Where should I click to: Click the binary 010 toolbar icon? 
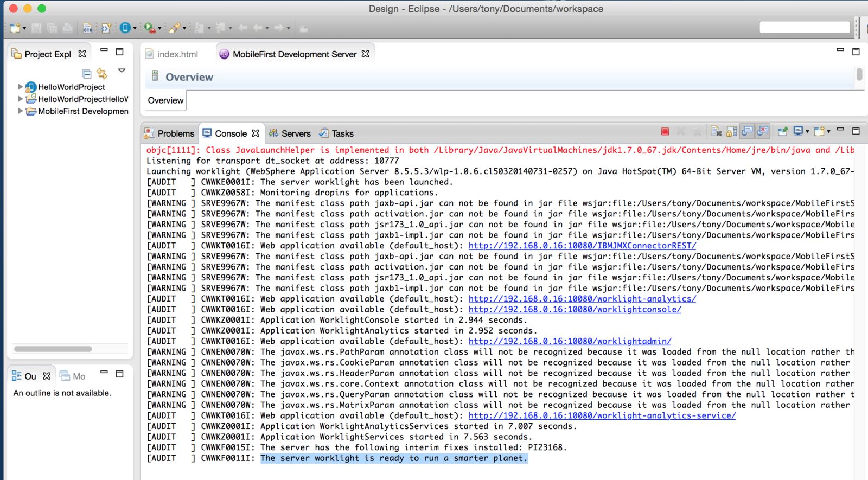87,28
